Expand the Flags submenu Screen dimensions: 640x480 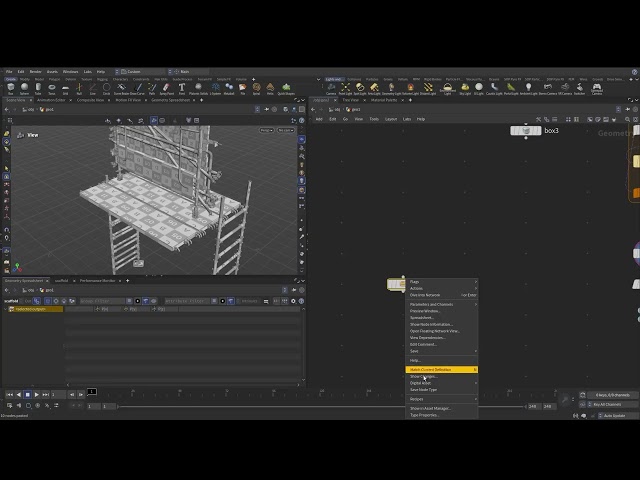tap(441, 282)
